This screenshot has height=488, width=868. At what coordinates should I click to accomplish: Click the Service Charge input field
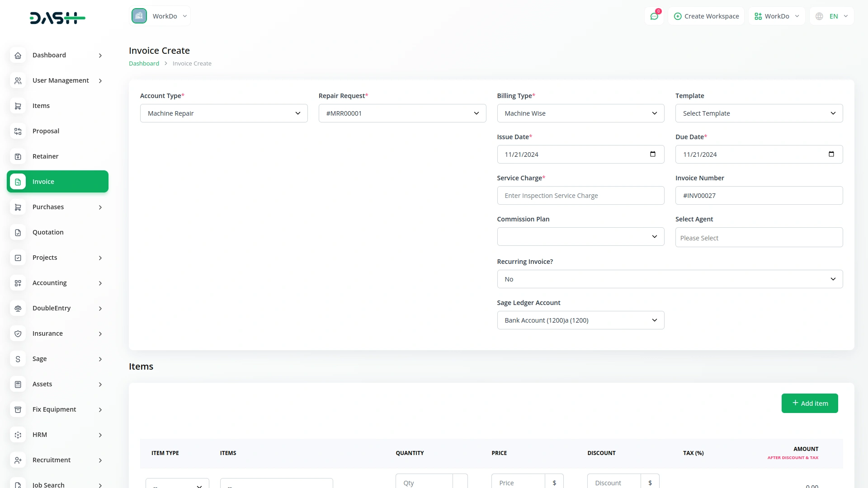[x=580, y=196]
